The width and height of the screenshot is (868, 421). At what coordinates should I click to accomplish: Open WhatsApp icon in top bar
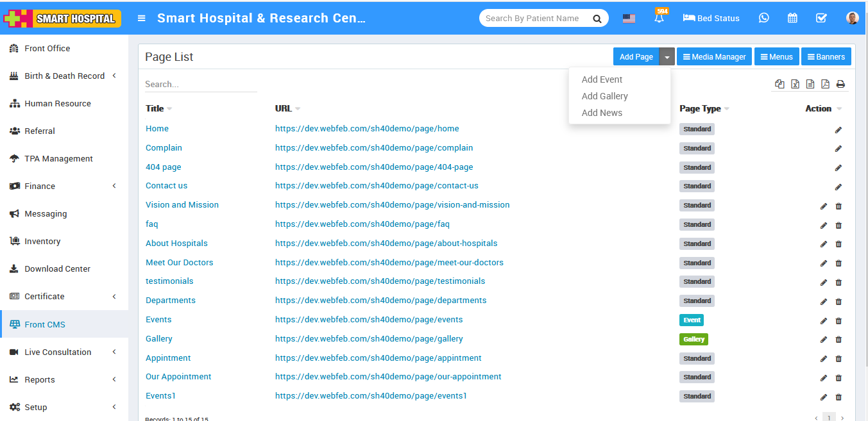pos(763,18)
